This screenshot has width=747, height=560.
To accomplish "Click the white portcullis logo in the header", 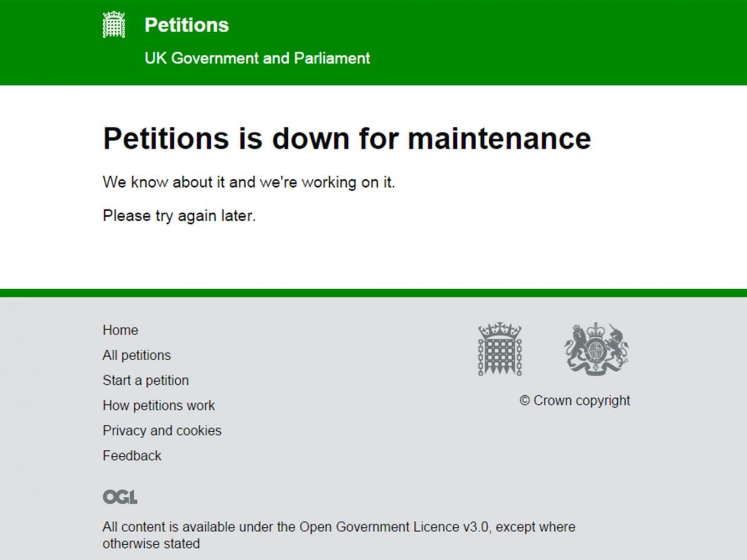I will 114,25.
